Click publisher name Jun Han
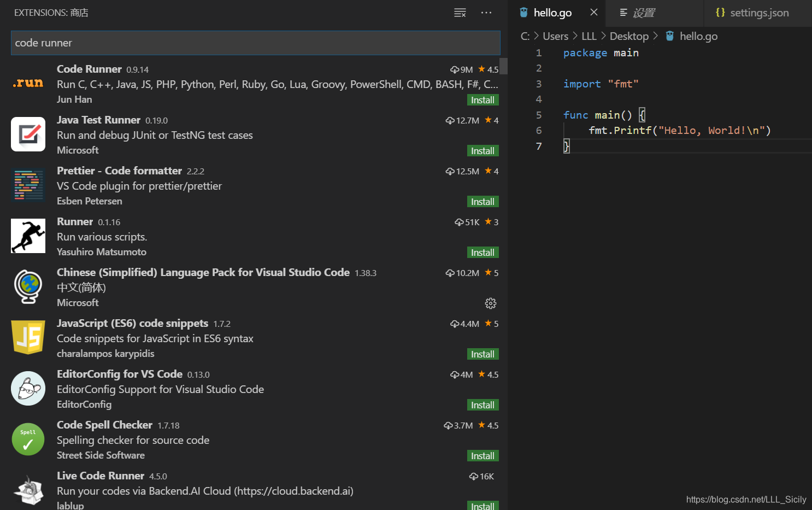Viewport: 812px width, 510px height. [74, 99]
